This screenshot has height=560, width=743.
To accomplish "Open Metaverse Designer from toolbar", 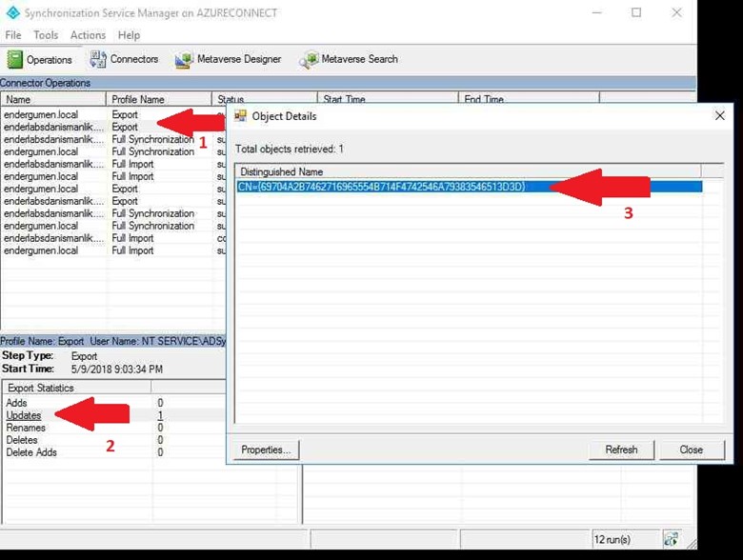I will click(184, 60).
